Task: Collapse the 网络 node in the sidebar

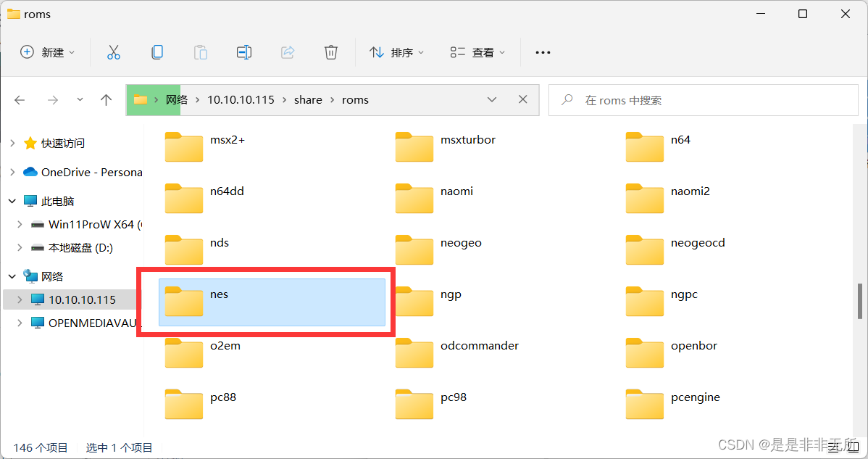Action: 12,276
